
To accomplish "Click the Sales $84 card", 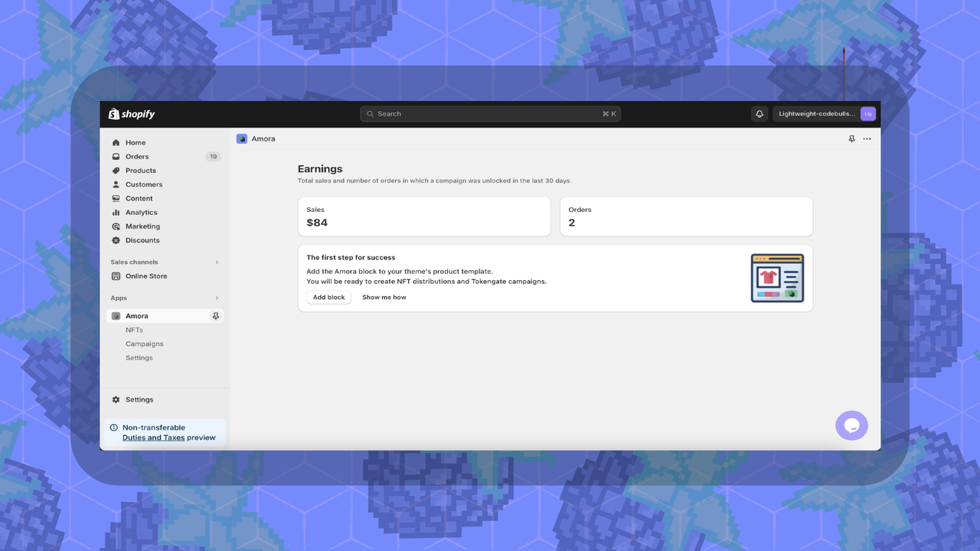I will tap(424, 217).
